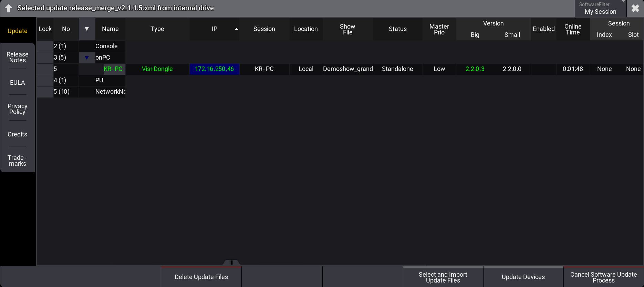Click the up arrow icon in title bar
Screen dimensions: 644x287
9,8
